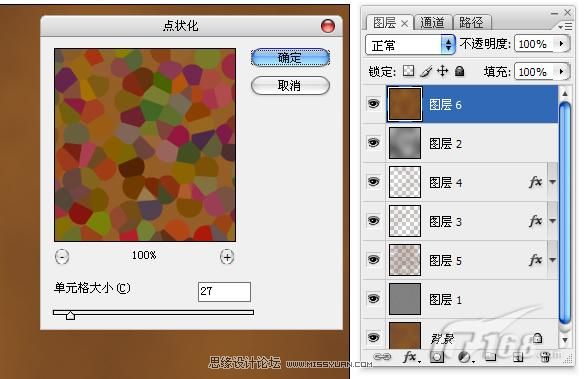Minimize the layers panel
The image size is (585, 379).
tap(554, 13)
